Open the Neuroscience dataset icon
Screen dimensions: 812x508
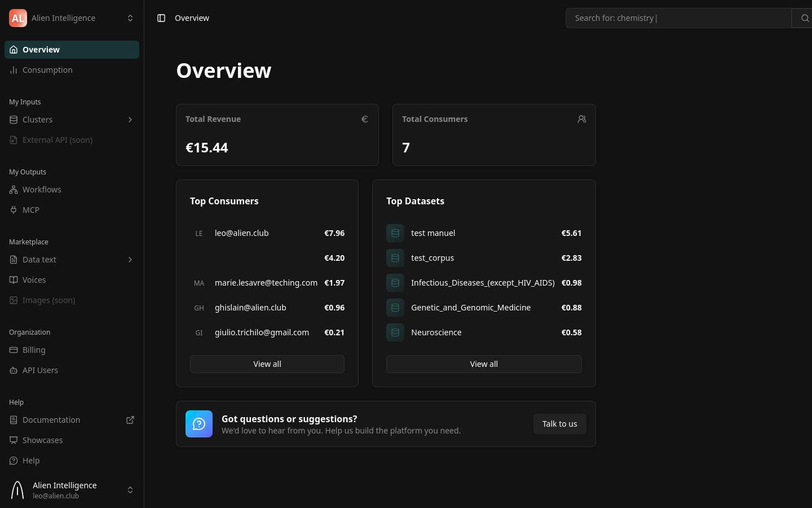tap(395, 332)
